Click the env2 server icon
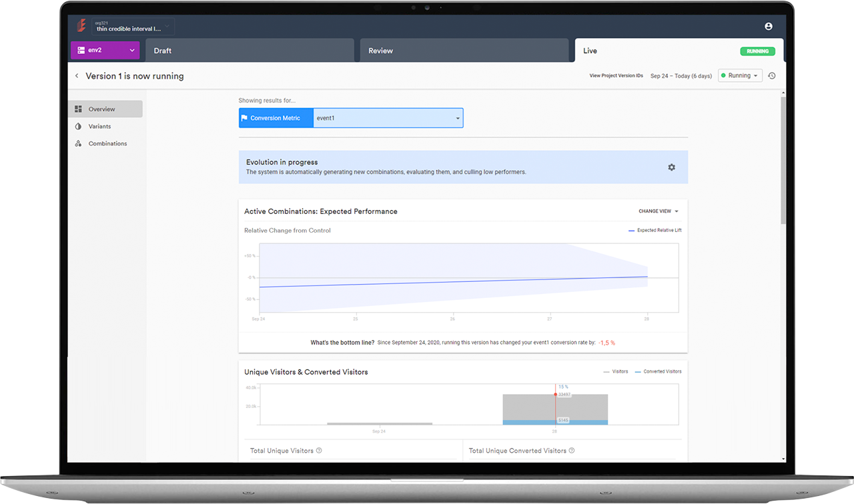The height and width of the screenshot is (504, 854). tap(81, 51)
